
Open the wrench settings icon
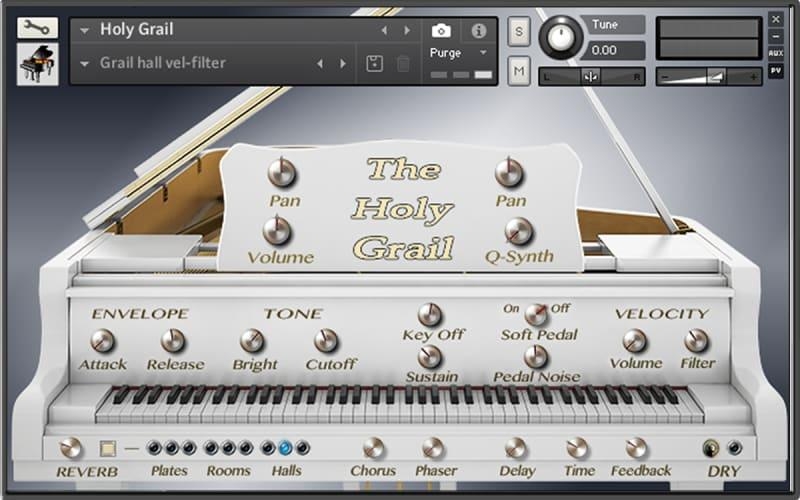(37, 27)
